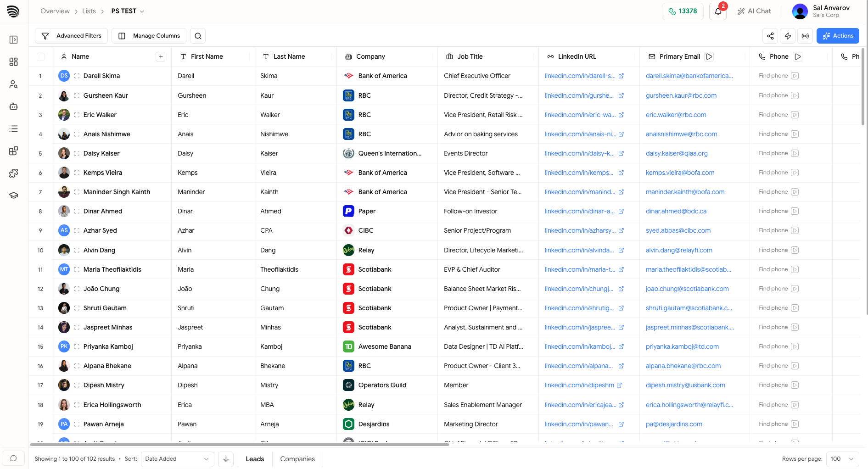Screen dimensions: 868x469
Task: Find phone play icon for Darell Skima
Action: click(795, 76)
